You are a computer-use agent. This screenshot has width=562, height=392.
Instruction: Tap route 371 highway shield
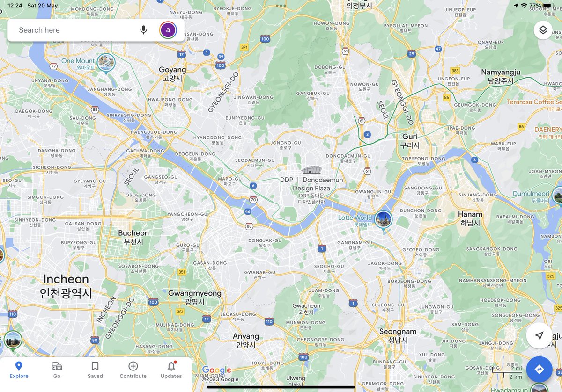tap(244, 47)
